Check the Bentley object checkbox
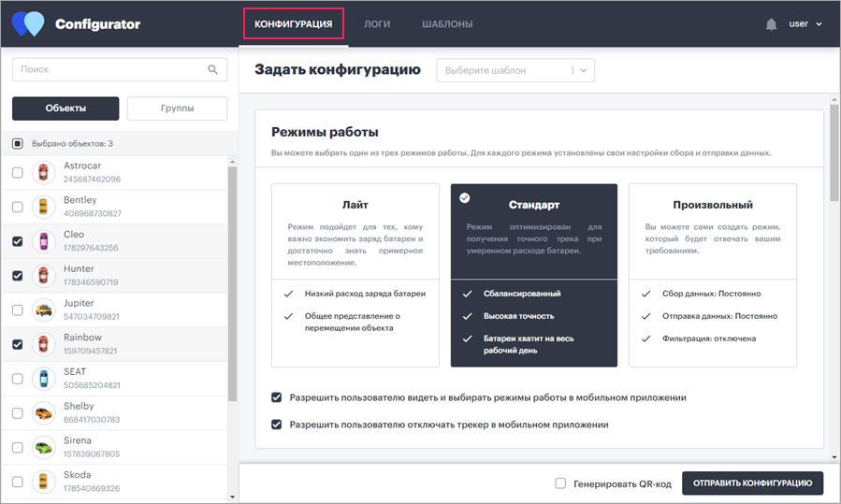 coord(18,207)
